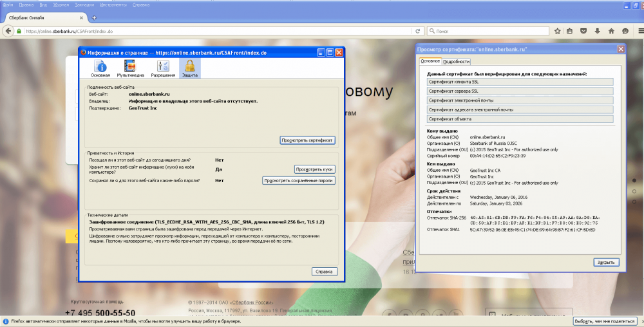Go to home page via house icon

click(611, 31)
